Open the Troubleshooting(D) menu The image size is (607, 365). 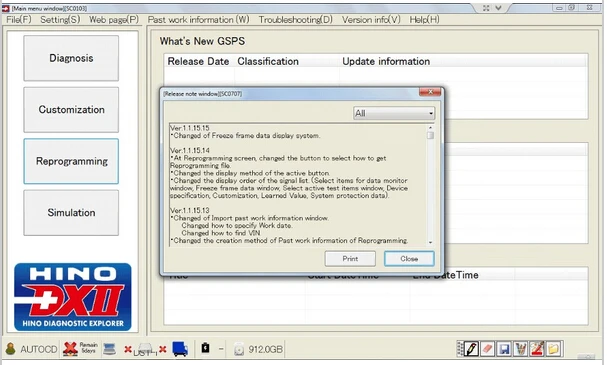click(295, 19)
